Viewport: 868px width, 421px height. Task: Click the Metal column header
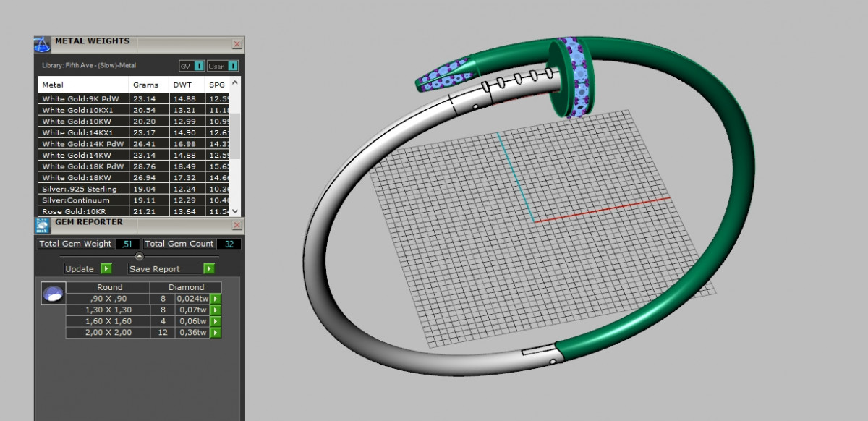83,85
